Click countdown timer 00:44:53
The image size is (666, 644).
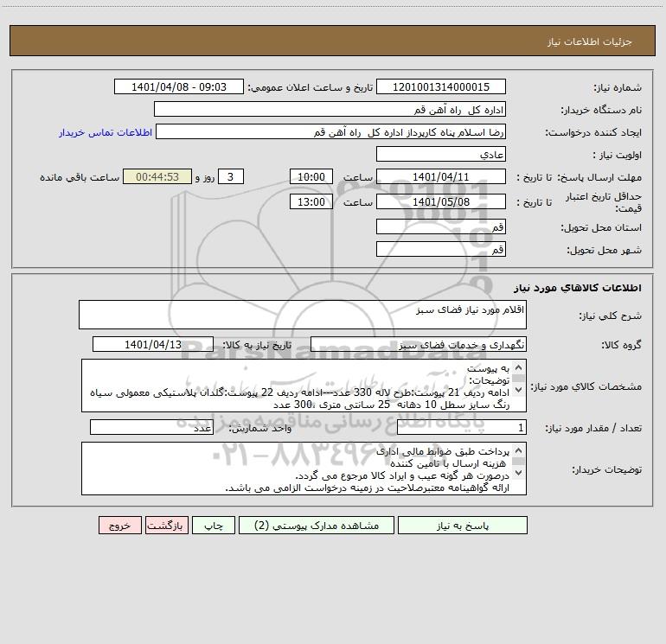[x=157, y=176]
